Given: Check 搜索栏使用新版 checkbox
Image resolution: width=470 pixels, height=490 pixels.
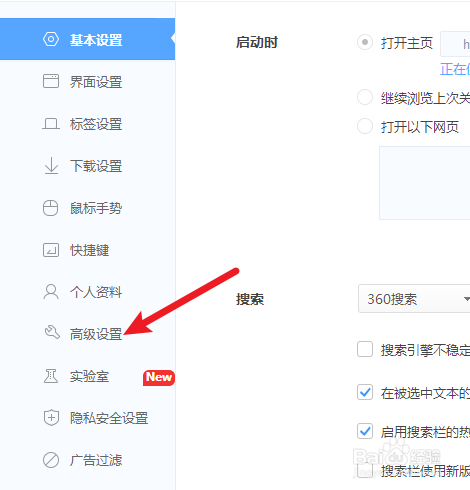Looking at the screenshot, I should [x=365, y=470].
